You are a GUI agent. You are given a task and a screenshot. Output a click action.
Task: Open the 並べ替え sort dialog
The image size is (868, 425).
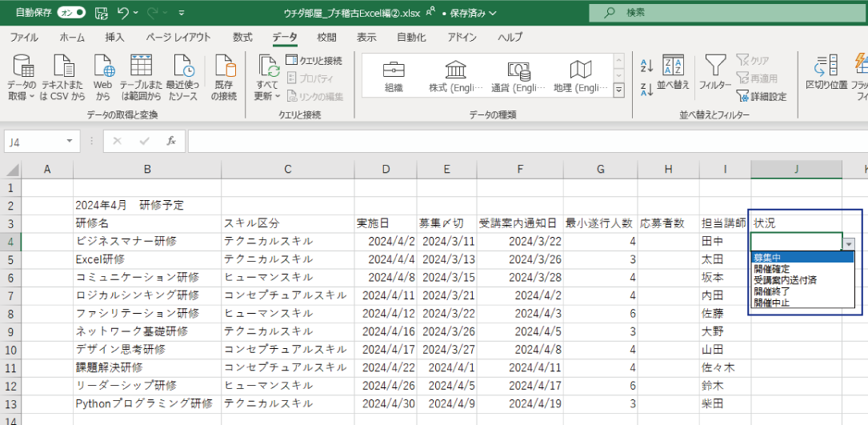(x=673, y=71)
